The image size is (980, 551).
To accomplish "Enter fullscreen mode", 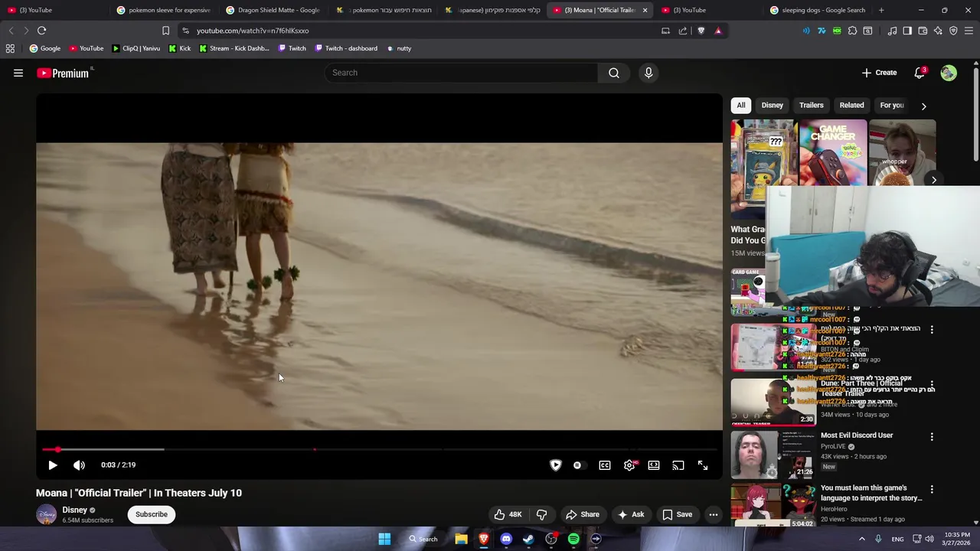I will click(703, 465).
